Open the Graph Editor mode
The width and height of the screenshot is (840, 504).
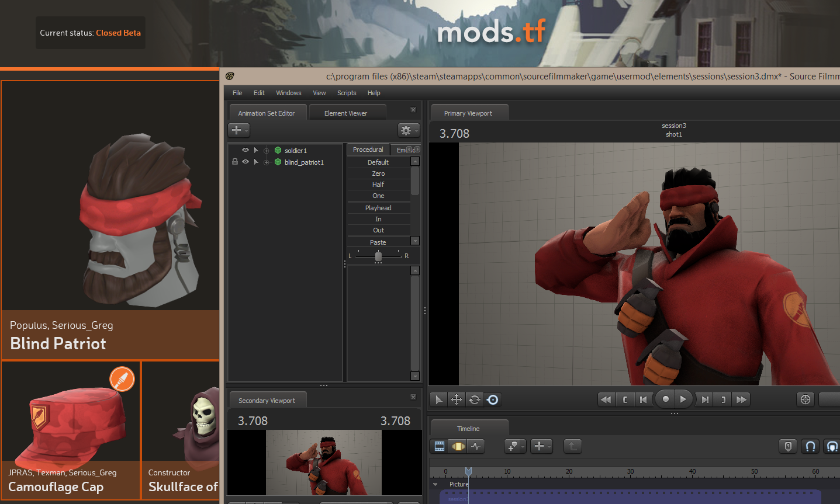476,447
